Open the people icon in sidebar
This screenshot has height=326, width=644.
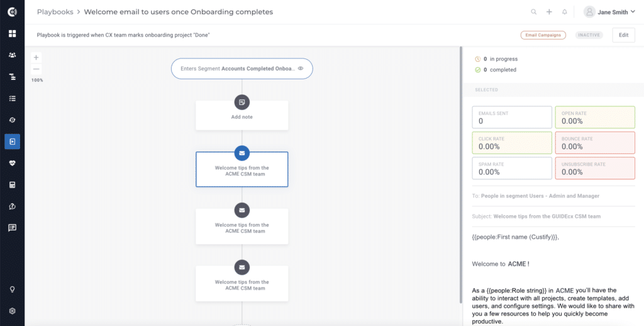point(13,55)
